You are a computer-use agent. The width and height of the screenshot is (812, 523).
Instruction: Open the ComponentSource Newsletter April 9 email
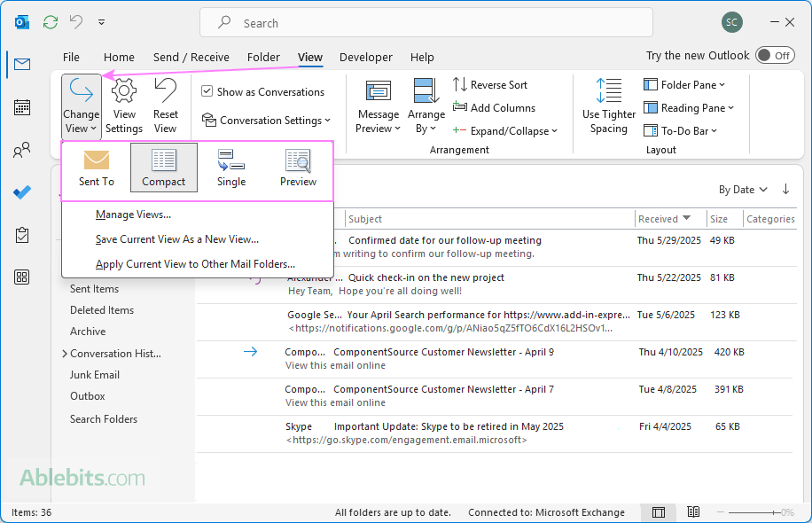point(496,359)
